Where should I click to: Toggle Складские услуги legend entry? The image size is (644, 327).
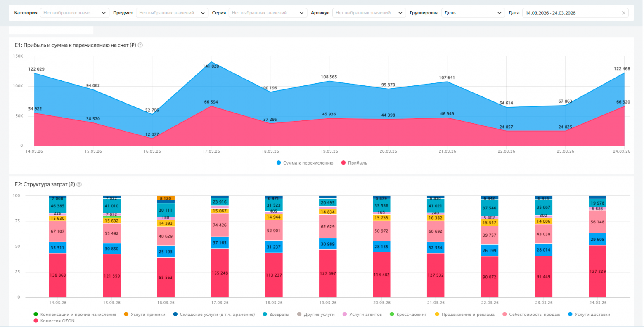tap(217, 315)
